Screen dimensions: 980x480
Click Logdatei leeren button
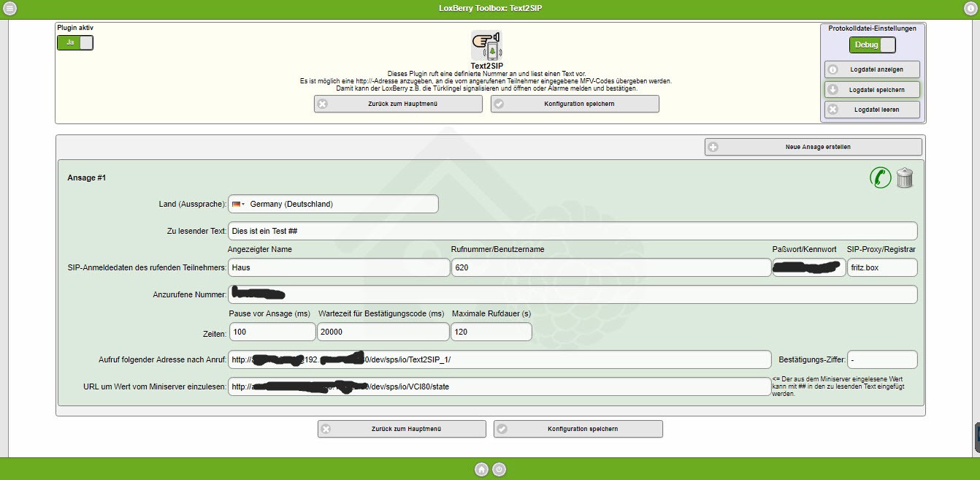pos(872,110)
